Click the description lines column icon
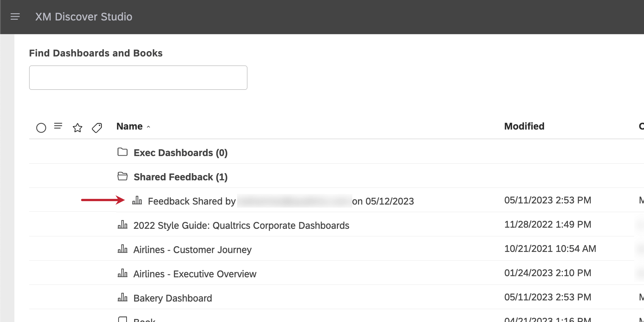This screenshot has height=322, width=644. 58,126
